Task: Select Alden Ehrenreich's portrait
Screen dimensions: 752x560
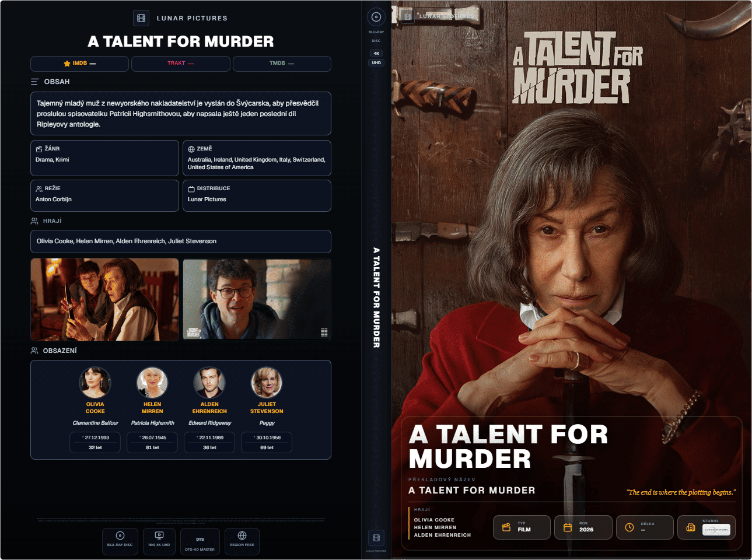Action: 209,383
